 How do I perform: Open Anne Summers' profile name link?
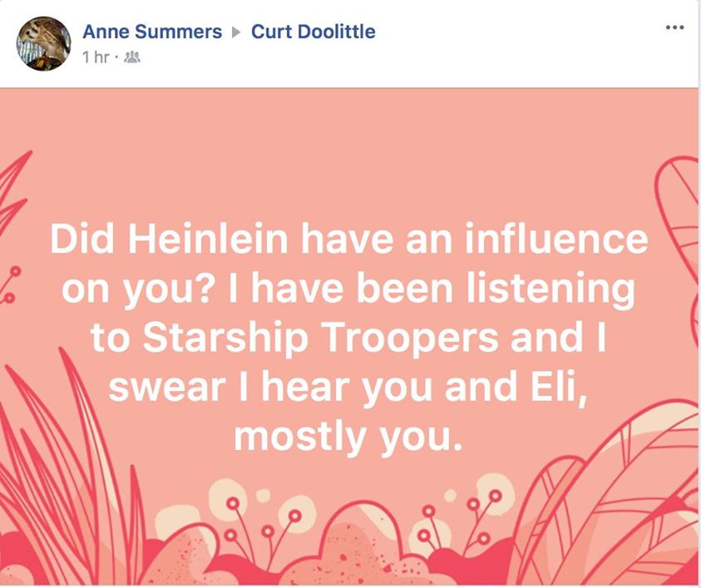(x=152, y=32)
